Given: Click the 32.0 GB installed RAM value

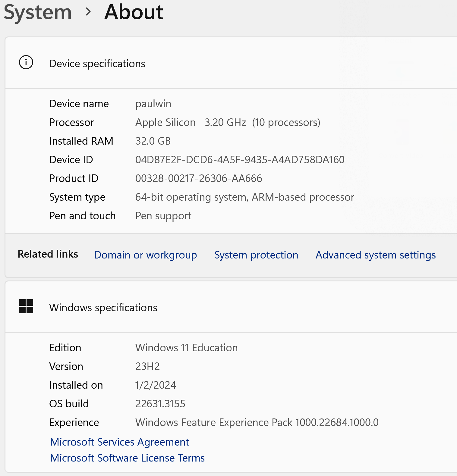Looking at the screenshot, I should coord(153,141).
